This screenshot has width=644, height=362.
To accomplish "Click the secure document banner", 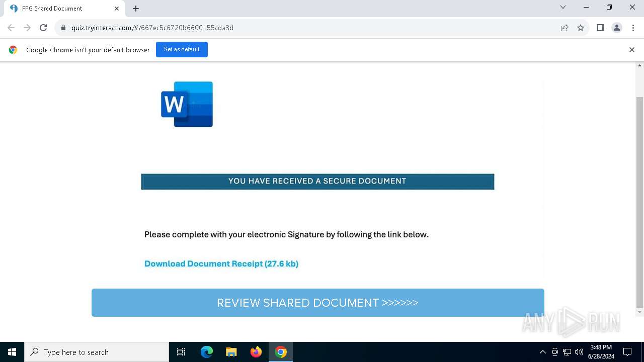I will point(317,182).
